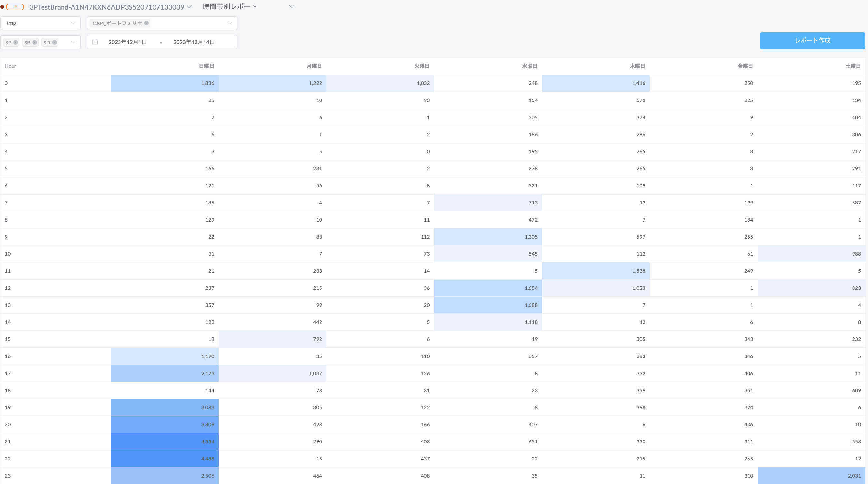Select the Sunday cell showing 3,809
This screenshot has height=484, width=868.
point(165,424)
